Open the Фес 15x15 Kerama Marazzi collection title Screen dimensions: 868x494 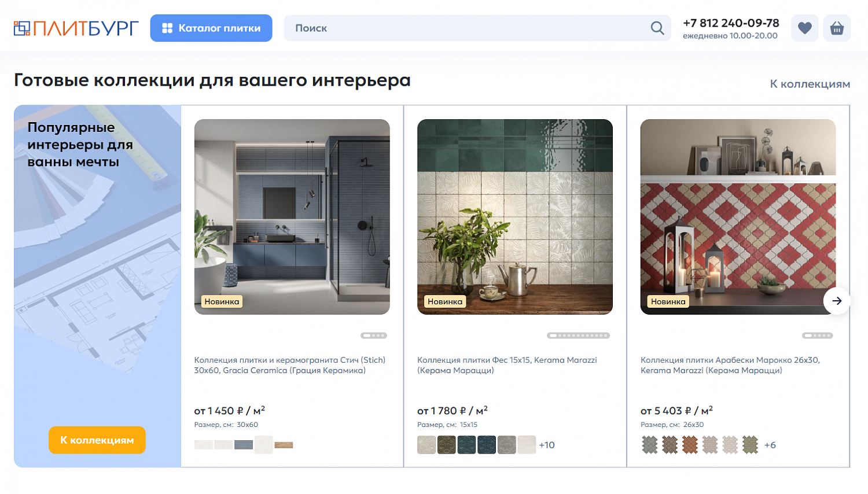(507, 365)
